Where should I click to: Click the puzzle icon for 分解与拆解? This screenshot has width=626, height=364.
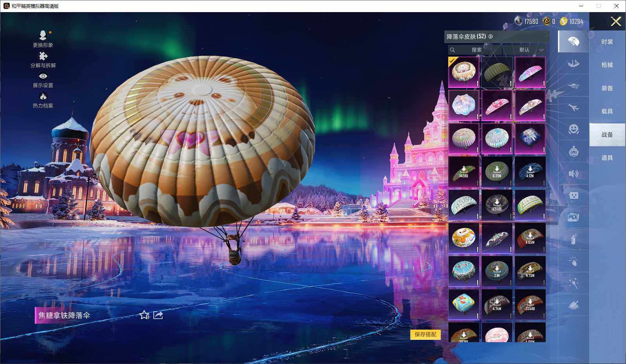(43, 56)
